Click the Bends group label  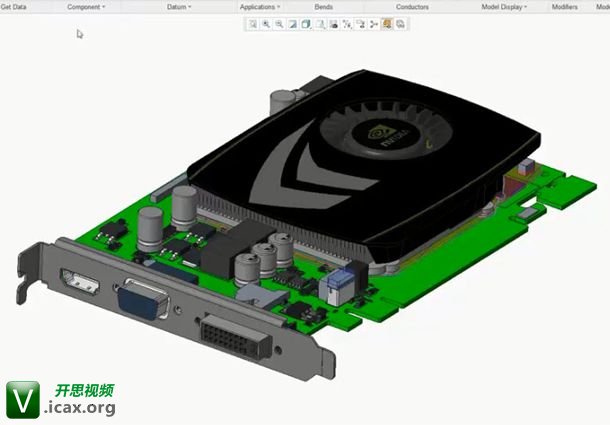coord(323,7)
